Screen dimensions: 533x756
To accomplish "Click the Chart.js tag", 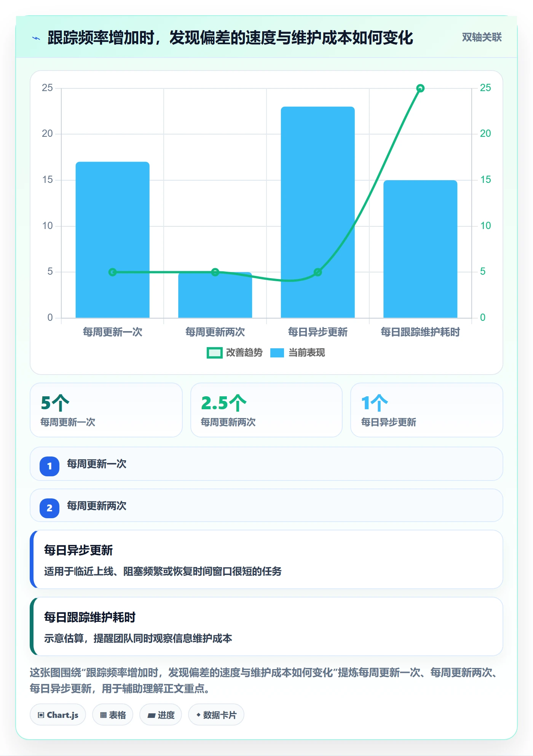I will (x=58, y=715).
